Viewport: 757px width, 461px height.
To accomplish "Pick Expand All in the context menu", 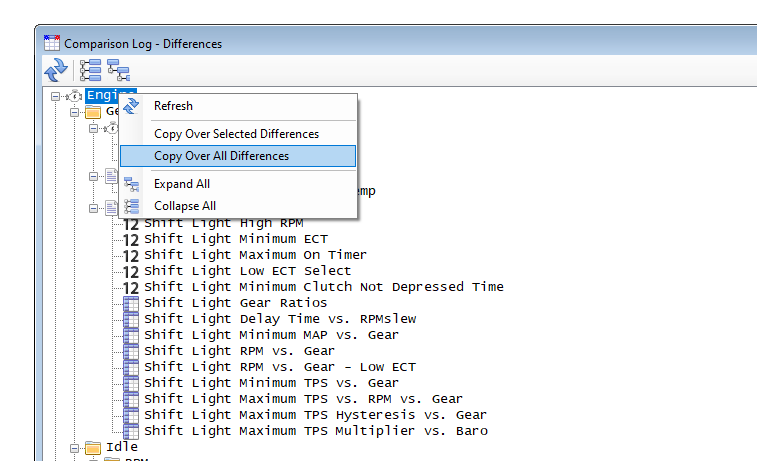I will 181,184.
